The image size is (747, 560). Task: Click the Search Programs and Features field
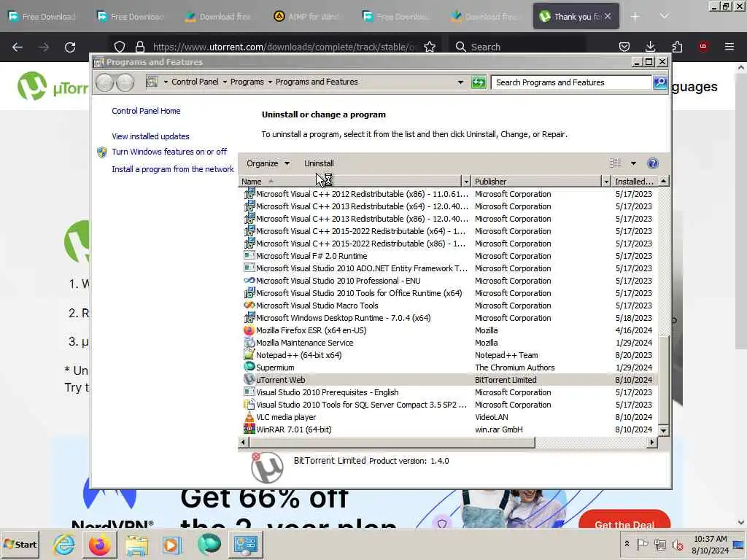click(572, 82)
